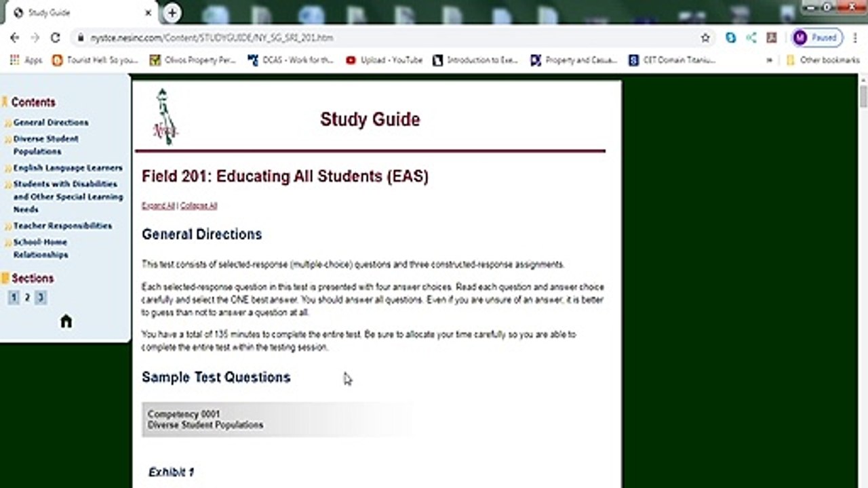868x488 pixels.
Task: Select the Study Guide browser tab
Action: coord(81,13)
